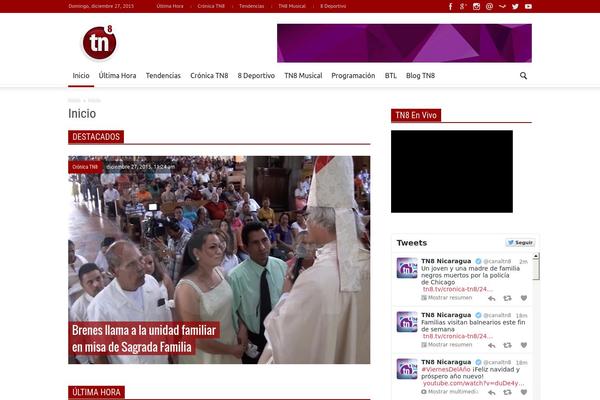The image size is (600, 400).
Task: Open Programación in the main menu
Action: pyautogui.click(x=353, y=76)
